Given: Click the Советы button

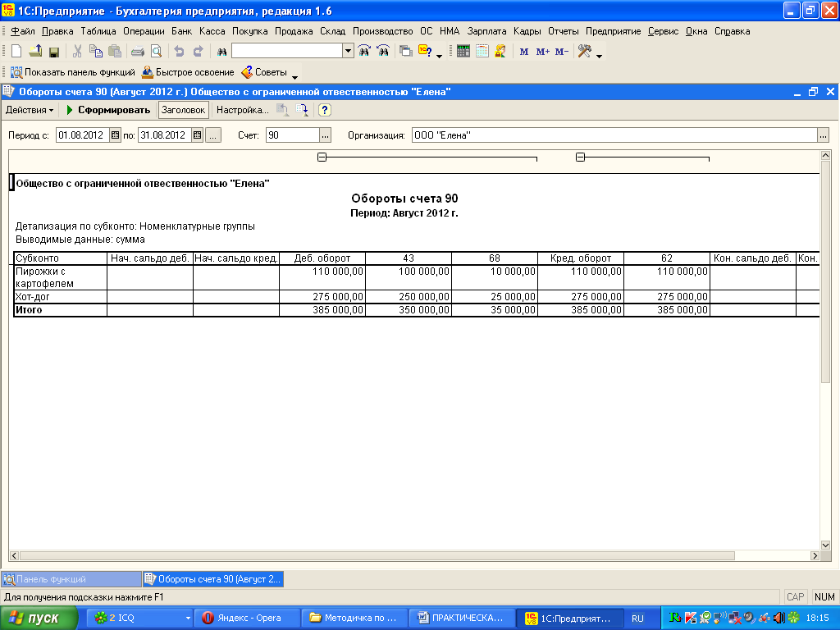Looking at the screenshot, I should tap(264, 72).
